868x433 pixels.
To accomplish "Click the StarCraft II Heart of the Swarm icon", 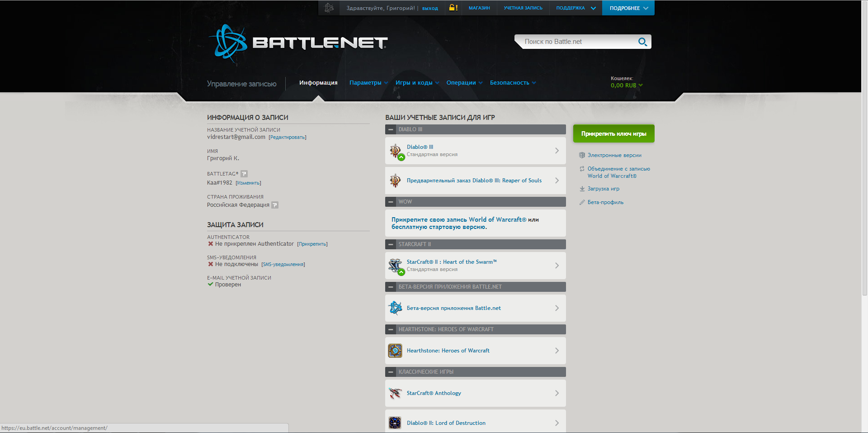I will [396, 266].
